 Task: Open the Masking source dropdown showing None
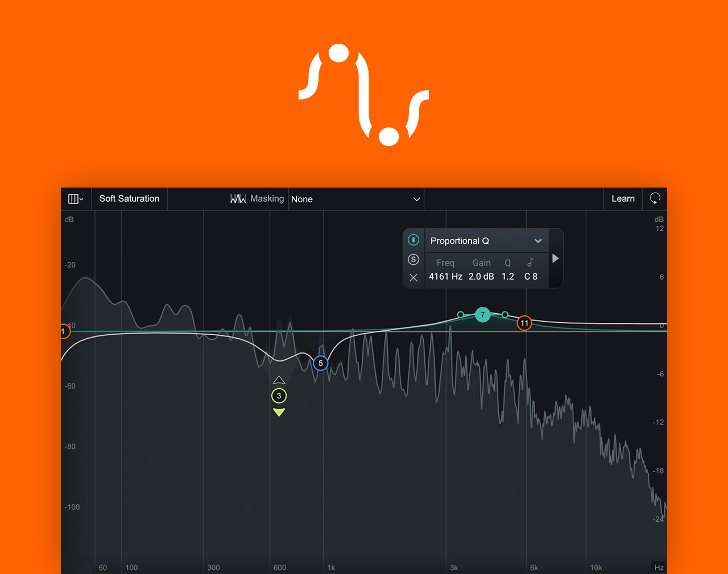(356, 199)
